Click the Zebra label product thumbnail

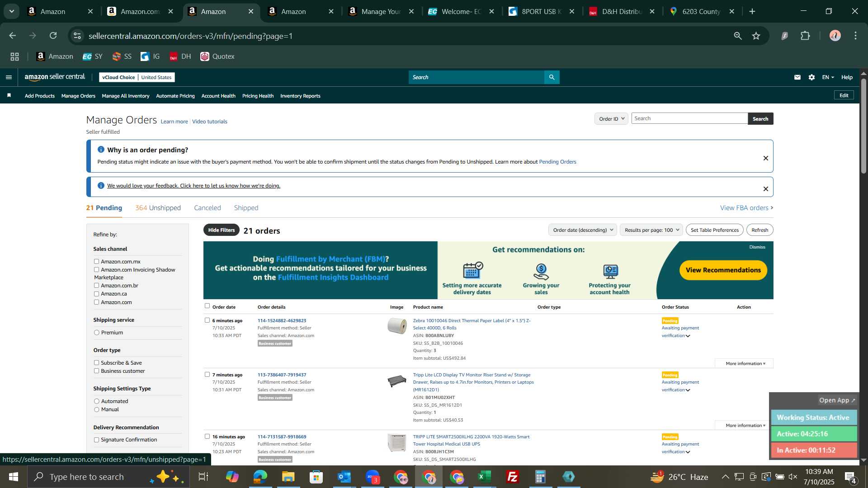[x=397, y=326]
